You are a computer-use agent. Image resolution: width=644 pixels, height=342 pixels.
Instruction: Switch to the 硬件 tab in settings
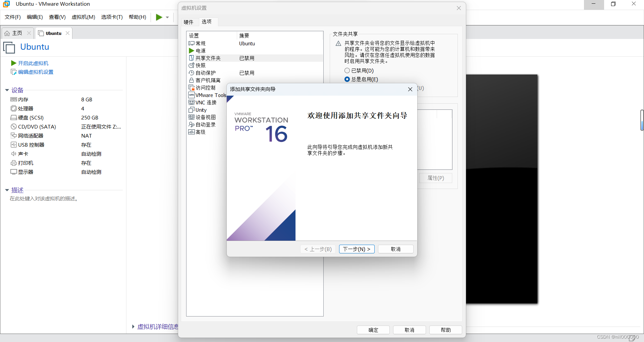pos(189,22)
